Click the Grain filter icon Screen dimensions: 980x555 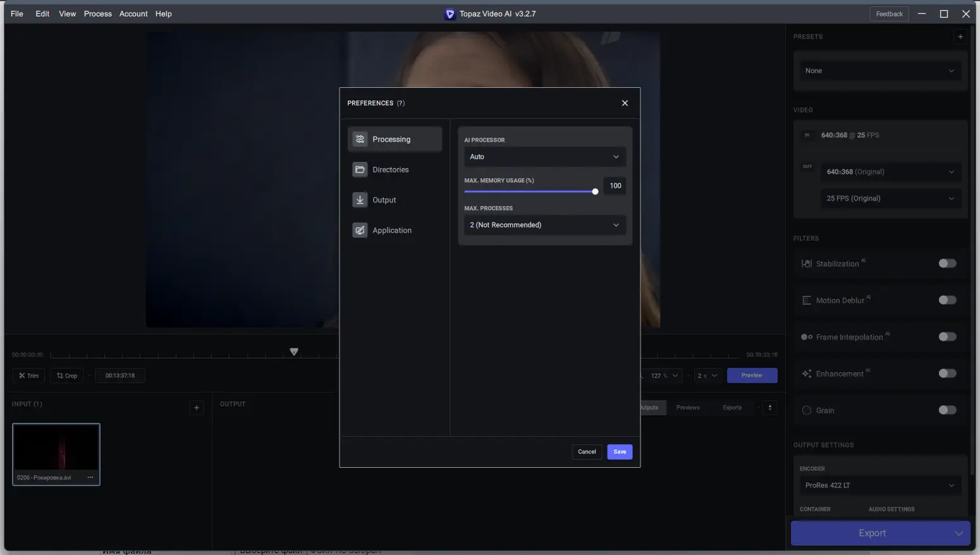coord(807,410)
